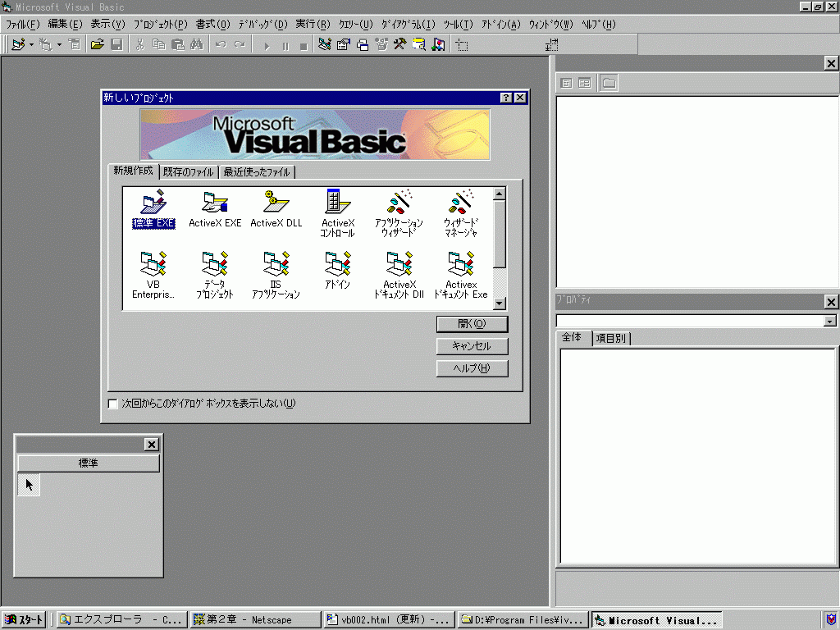Open the Properties Window toolbar icon

coord(344,44)
